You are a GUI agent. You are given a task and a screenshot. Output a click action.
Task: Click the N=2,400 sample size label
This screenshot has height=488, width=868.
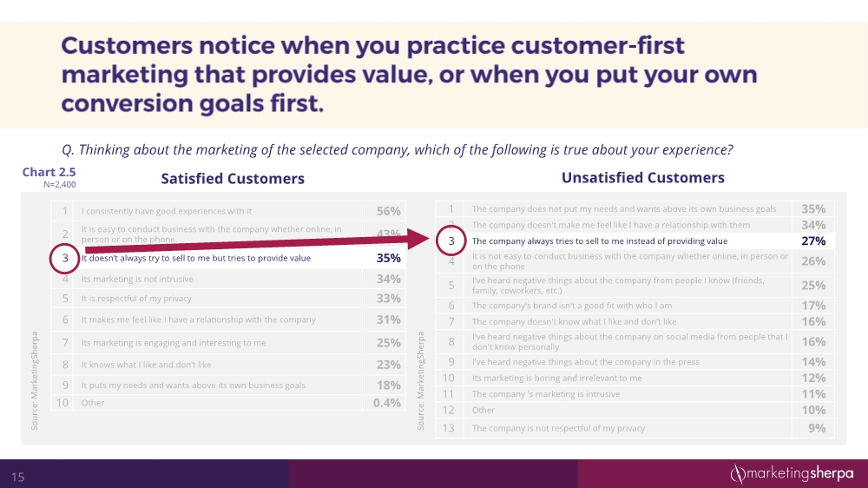(58, 185)
